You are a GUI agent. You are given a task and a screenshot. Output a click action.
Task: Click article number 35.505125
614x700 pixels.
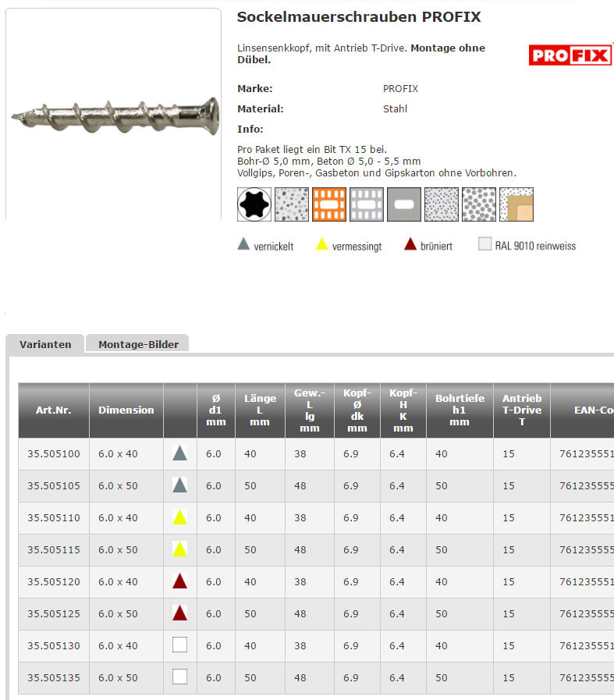(54, 613)
